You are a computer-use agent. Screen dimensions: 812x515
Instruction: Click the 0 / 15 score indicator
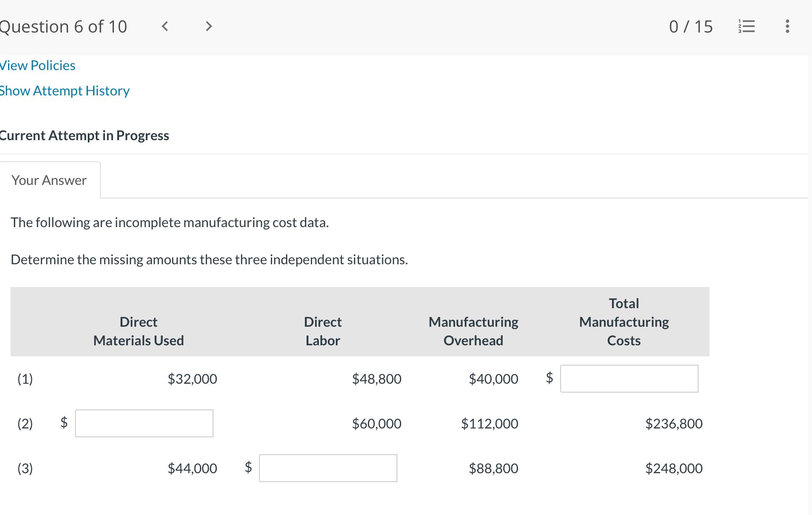[x=691, y=27]
